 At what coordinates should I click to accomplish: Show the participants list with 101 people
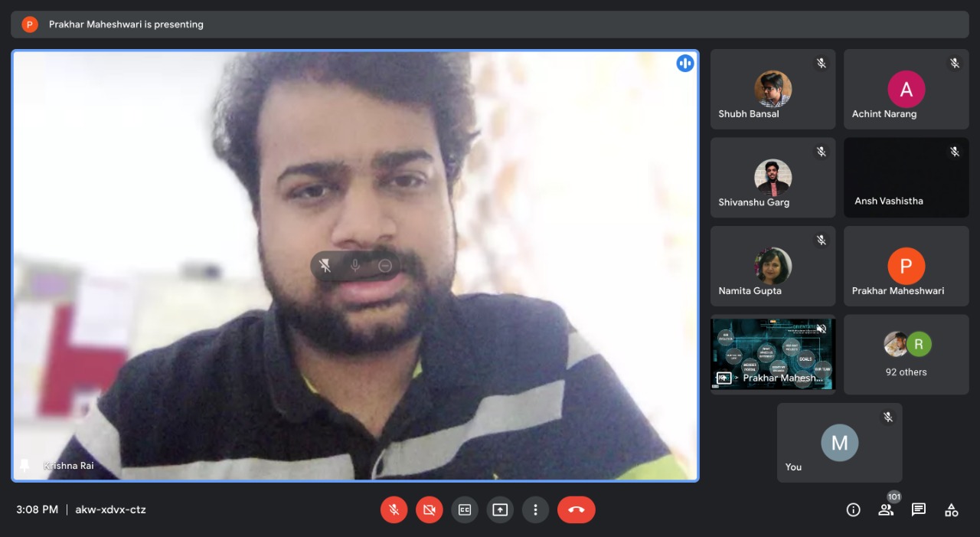click(886, 509)
